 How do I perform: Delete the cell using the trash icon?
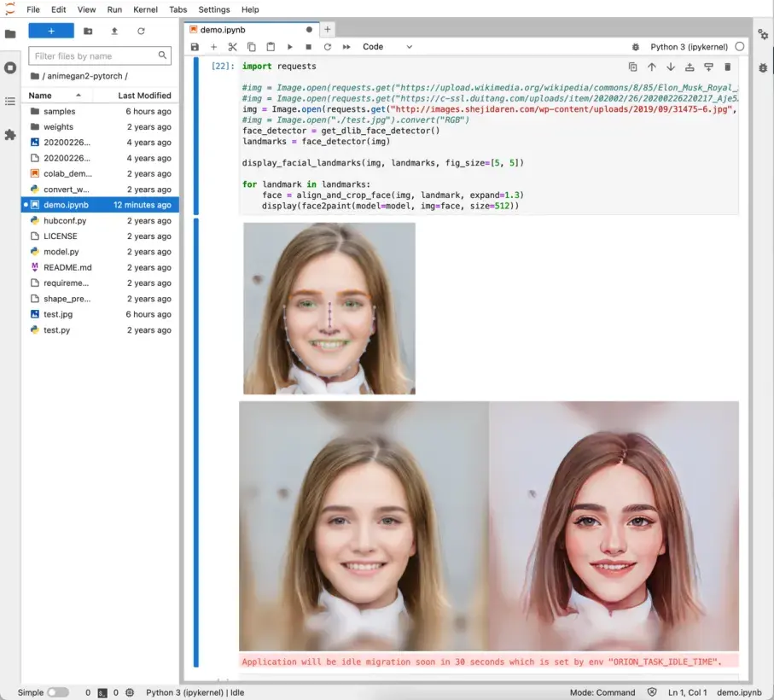[x=727, y=67]
